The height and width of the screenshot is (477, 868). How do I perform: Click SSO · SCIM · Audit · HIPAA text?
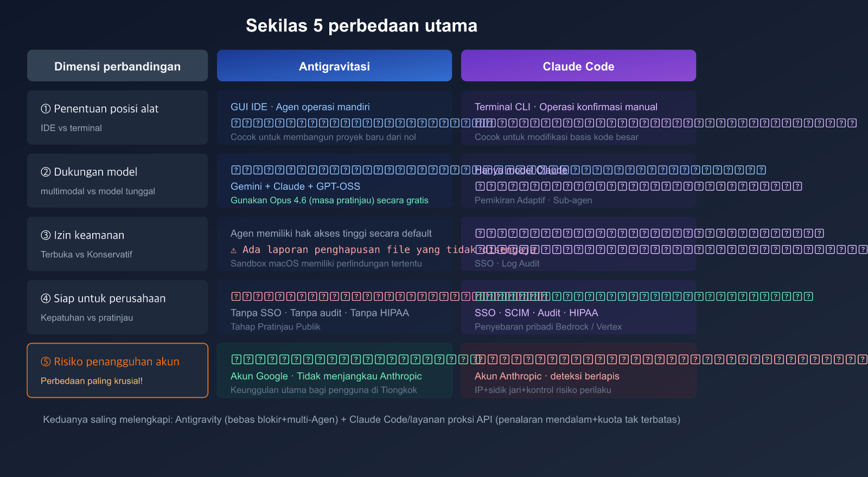(536, 313)
